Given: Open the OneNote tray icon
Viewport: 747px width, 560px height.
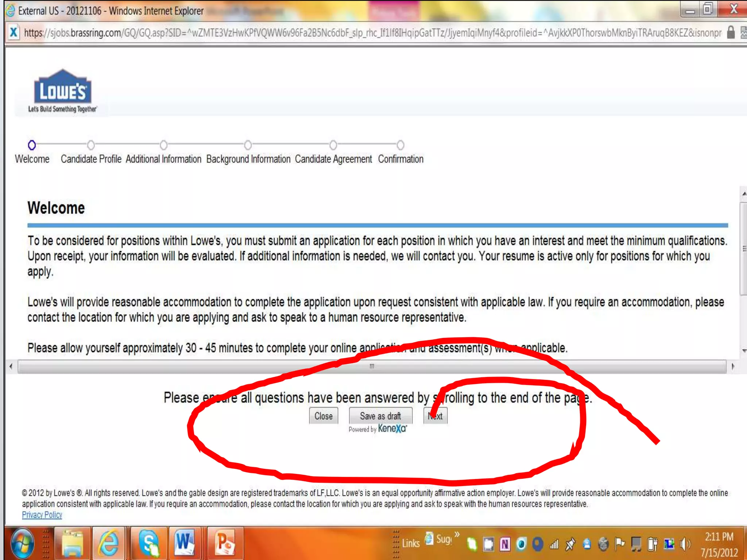Looking at the screenshot, I should [x=505, y=544].
